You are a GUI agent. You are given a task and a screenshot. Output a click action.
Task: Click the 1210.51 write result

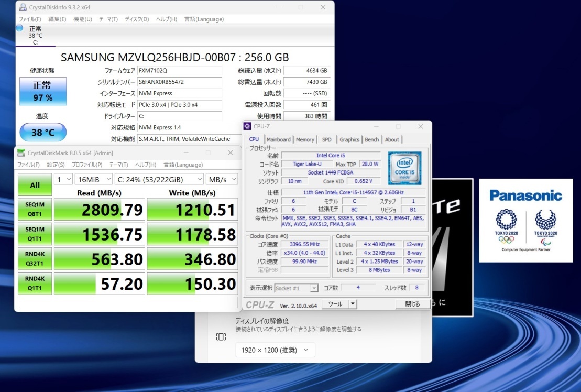[192, 210]
